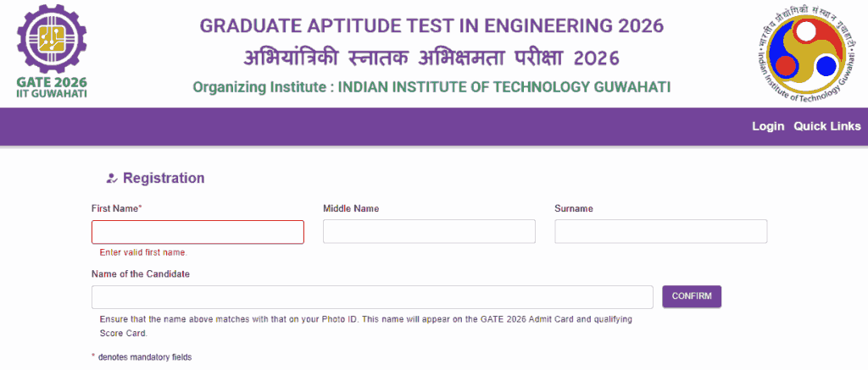868x370 pixels.
Task: Click the Registration heading text
Action: [164, 178]
